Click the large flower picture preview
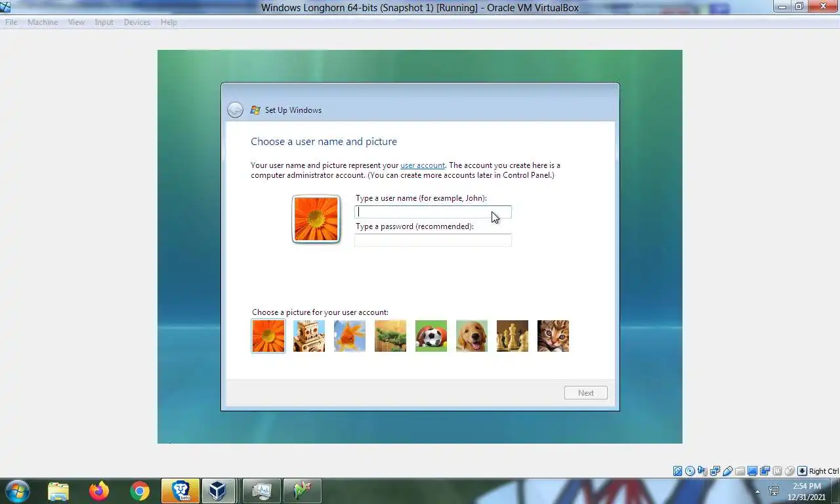 (x=316, y=219)
